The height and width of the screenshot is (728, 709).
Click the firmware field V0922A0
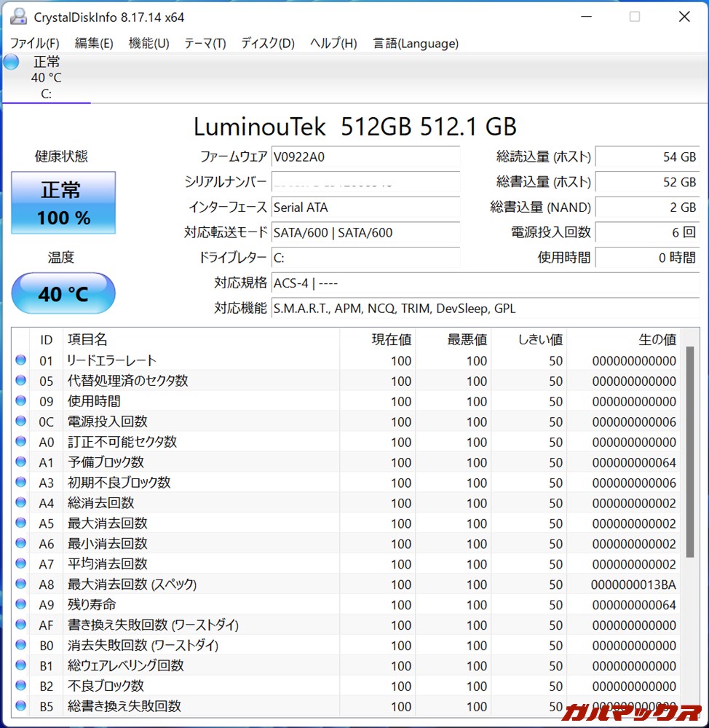tap(365, 157)
